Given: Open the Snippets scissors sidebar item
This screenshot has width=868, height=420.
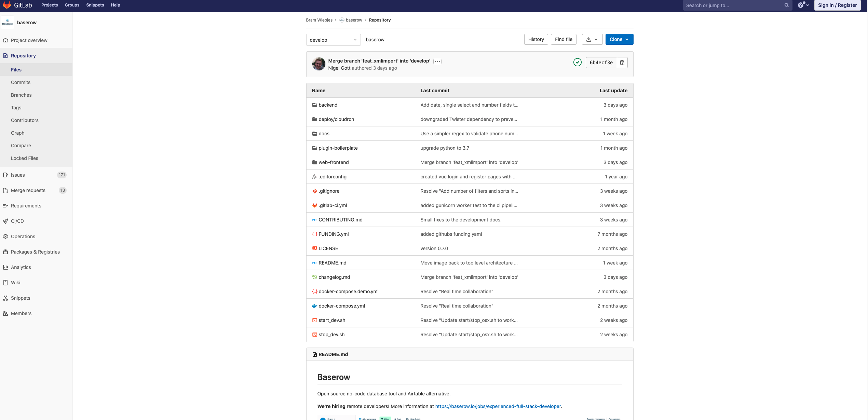Looking at the screenshot, I should pyautogui.click(x=21, y=298).
